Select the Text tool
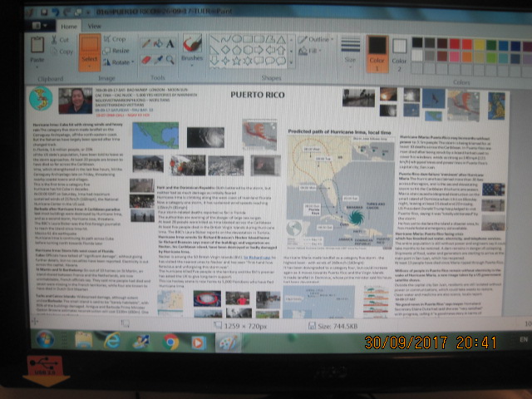532x399 pixels. [x=170, y=43]
